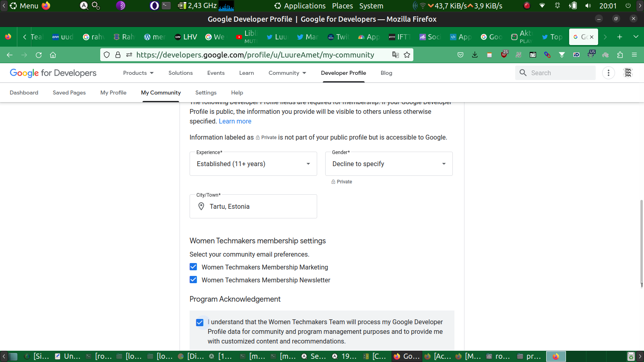Open the notifications bell in top panel
Viewport: 644px width, 362px height.
tap(557, 6)
